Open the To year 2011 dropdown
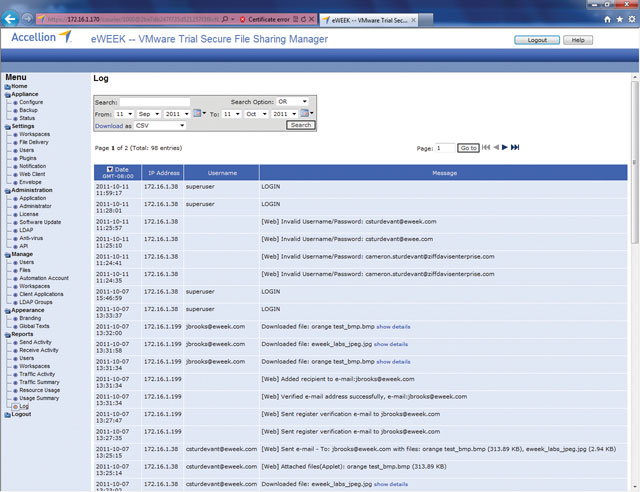640x492 pixels. click(x=284, y=114)
